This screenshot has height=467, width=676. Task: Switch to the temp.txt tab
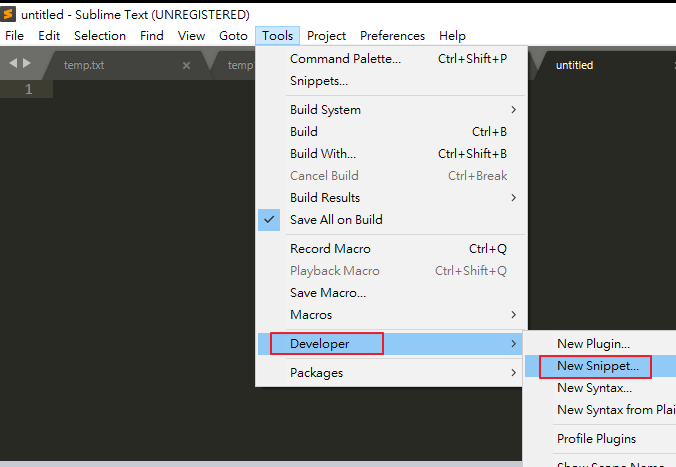point(125,66)
